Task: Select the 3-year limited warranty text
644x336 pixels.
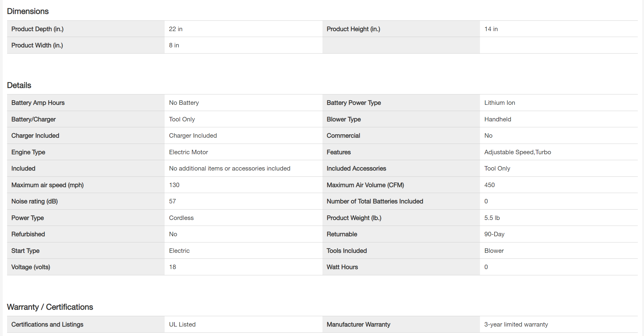Action: click(x=516, y=324)
